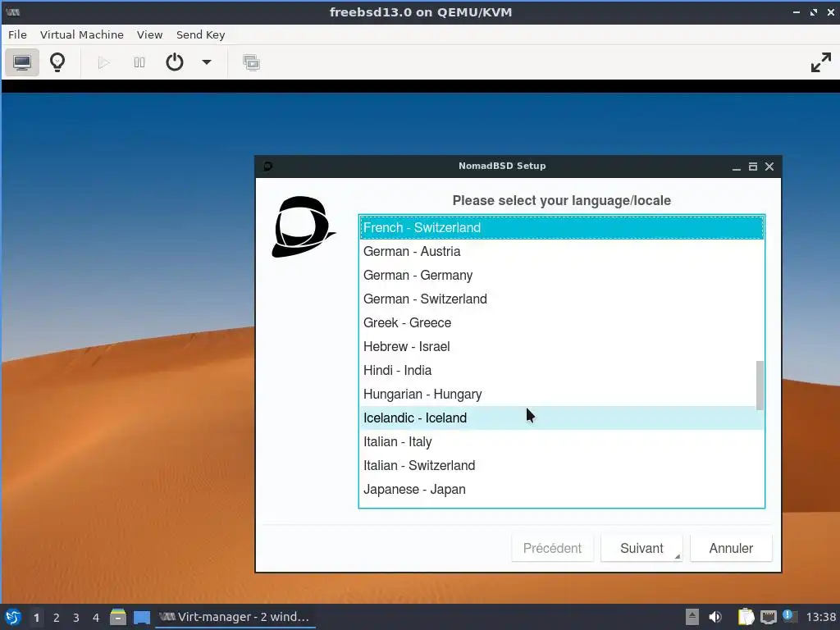
Task: Open the File menu
Action: coord(17,34)
